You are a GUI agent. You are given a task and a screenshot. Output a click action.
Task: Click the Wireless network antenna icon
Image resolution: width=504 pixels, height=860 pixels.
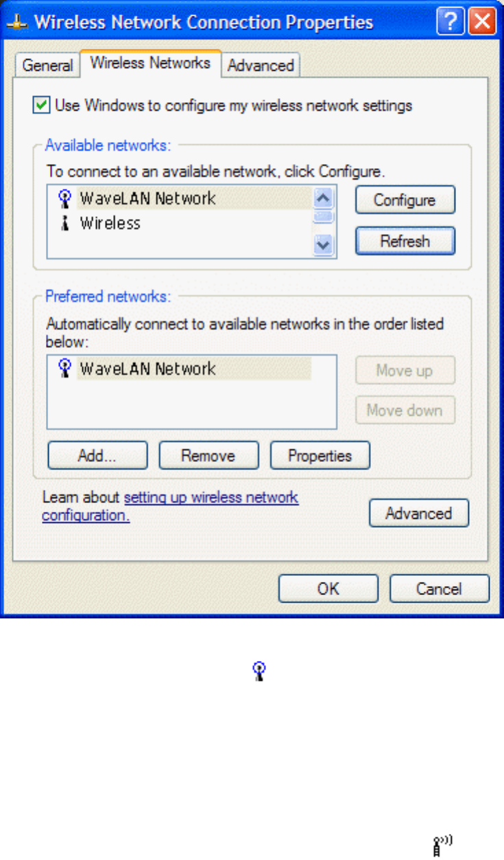(x=64, y=223)
